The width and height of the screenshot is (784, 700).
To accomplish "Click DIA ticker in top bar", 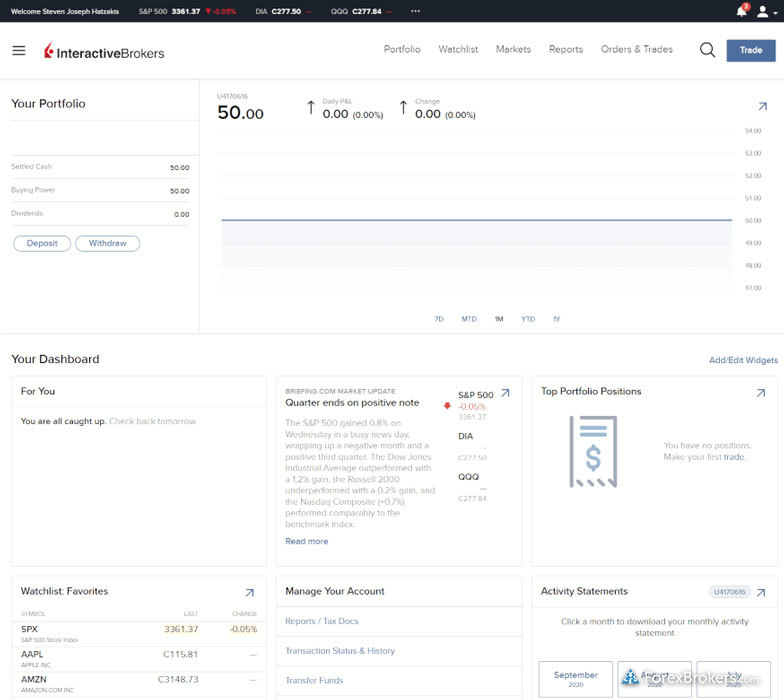I will tap(283, 11).
